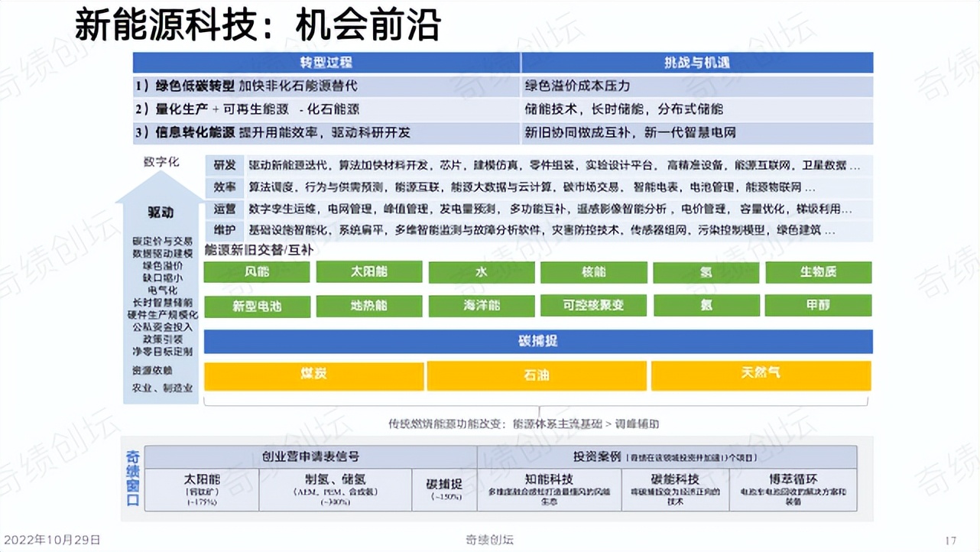Select the 煤炭 yellow block
Image resolution: width=980 pixels, height=552 pixels.
pyautogui.click(x=313, y=375)
